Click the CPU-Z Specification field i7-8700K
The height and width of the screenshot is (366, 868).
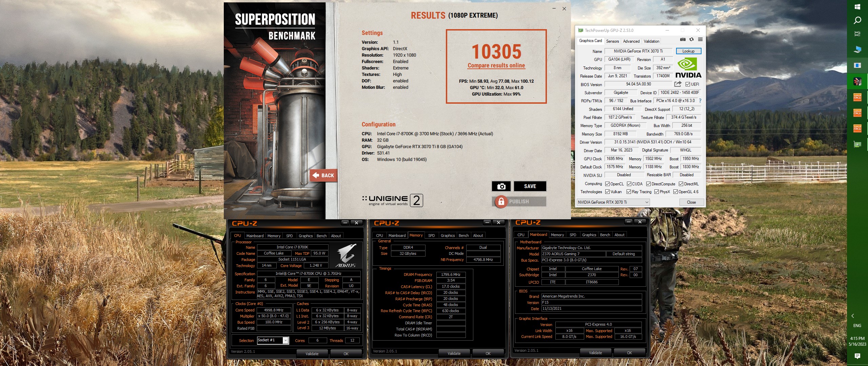point(309,273)
